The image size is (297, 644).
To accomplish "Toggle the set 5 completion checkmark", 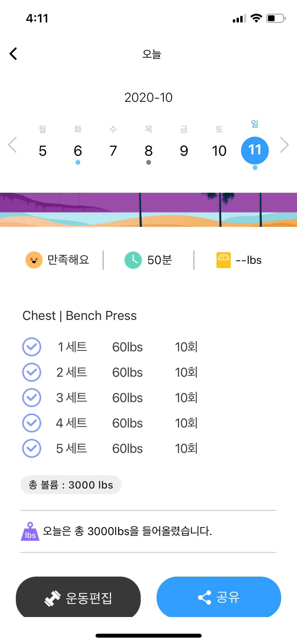I will pyautogui.click(x=32, y=448).
